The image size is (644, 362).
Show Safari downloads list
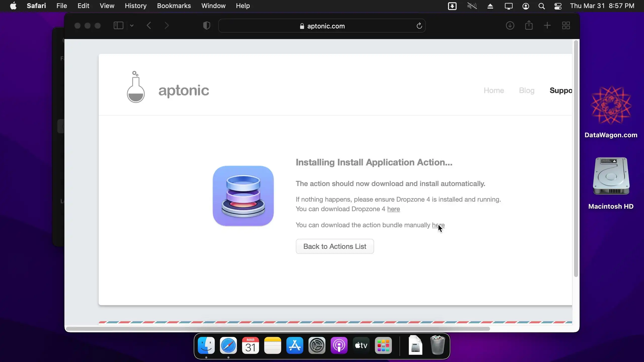[510, 26]
